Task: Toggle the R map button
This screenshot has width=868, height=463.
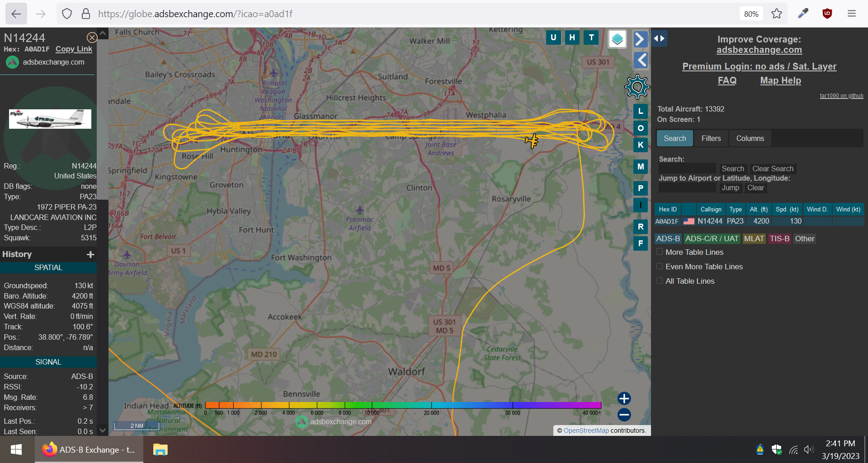Action: click(641, 227)
